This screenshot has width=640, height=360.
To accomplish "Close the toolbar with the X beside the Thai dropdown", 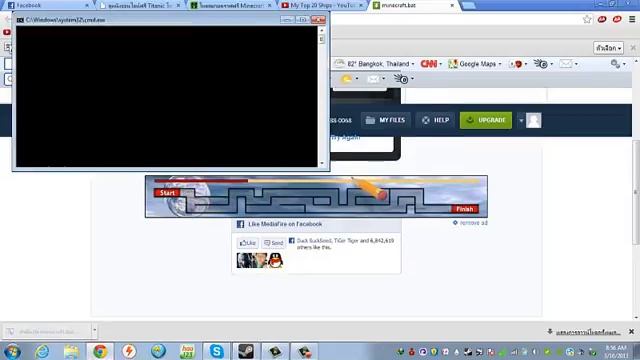I will click(633, 48).
